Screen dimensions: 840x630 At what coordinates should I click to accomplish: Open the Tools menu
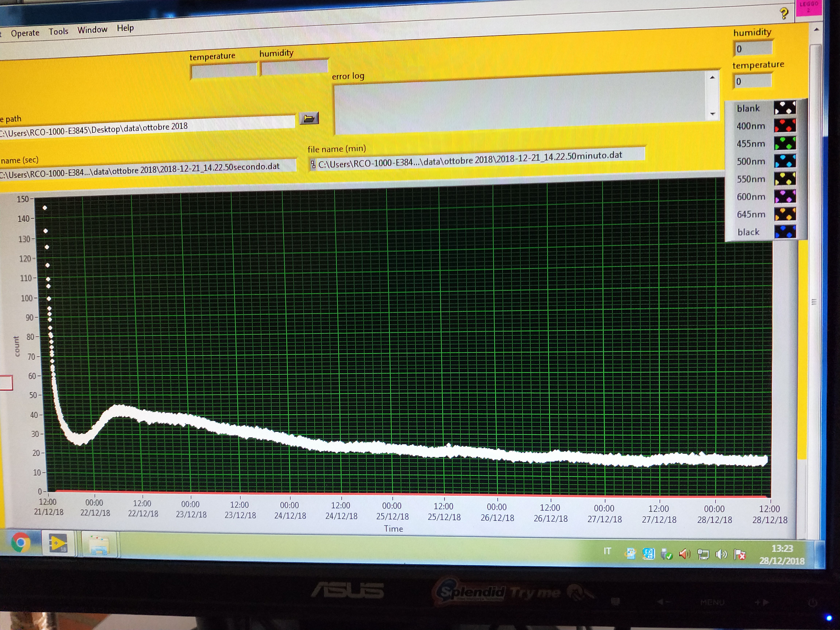pyautogui.click(x=58, y=32)
